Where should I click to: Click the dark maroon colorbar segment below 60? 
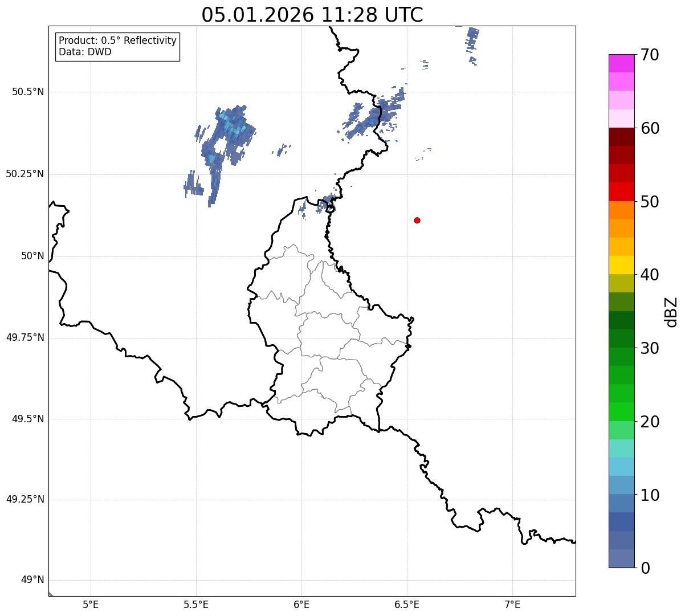point(621,137)
